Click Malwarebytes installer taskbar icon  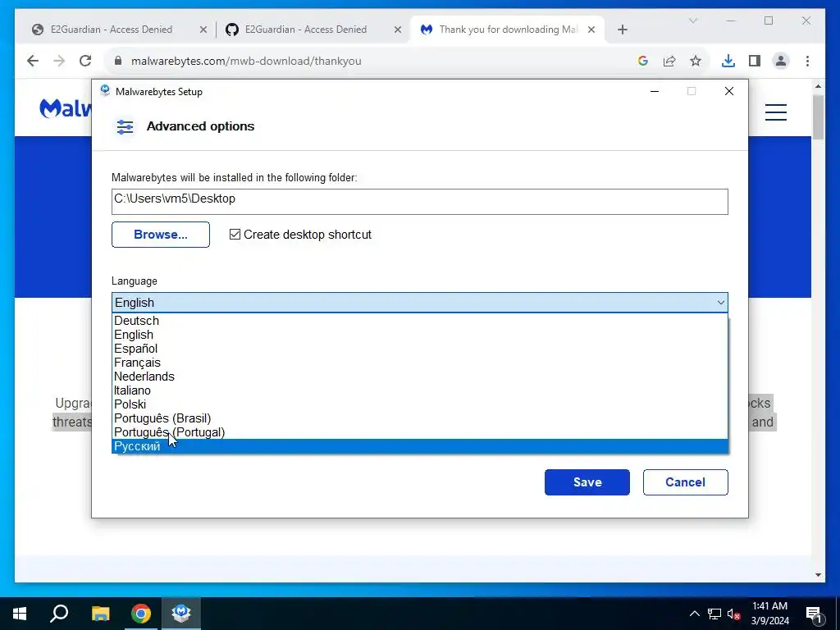(181, 614)
